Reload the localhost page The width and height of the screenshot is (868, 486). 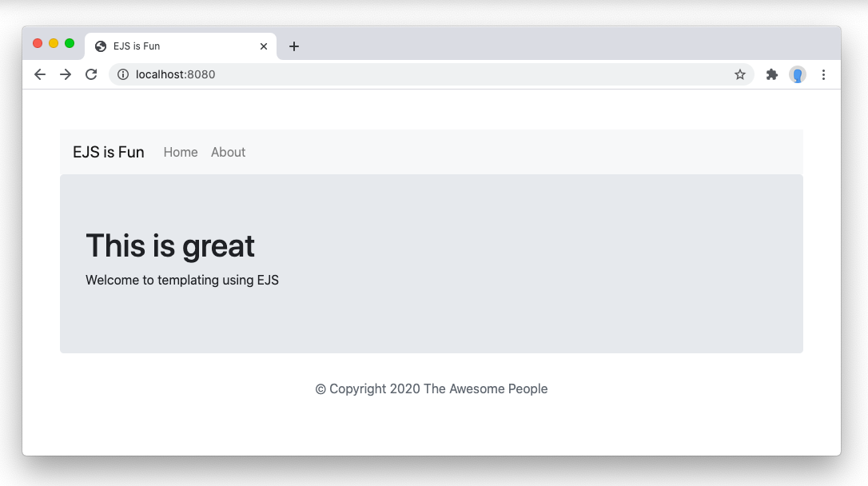pos(91,74)
